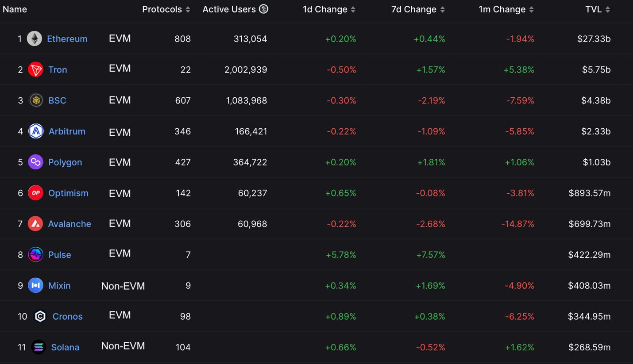The height and width of the screenshot is (364, 633).
Task: Click the BSC chain logo icon
Action: (36, 100)
